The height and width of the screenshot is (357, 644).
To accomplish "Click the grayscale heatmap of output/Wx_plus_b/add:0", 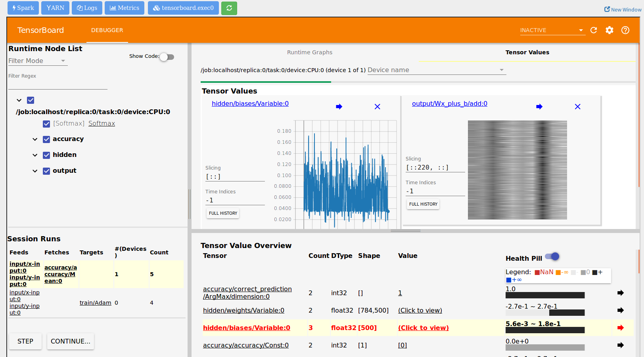I will click(x=517, y=170).
